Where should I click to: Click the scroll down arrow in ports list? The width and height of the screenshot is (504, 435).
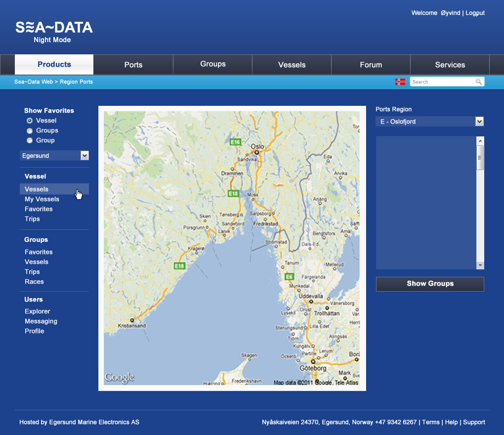[x=480, y=265]
